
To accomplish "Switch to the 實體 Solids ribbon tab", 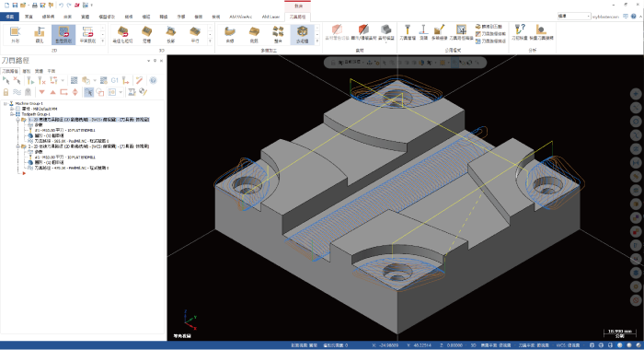I will coord(85,17).
